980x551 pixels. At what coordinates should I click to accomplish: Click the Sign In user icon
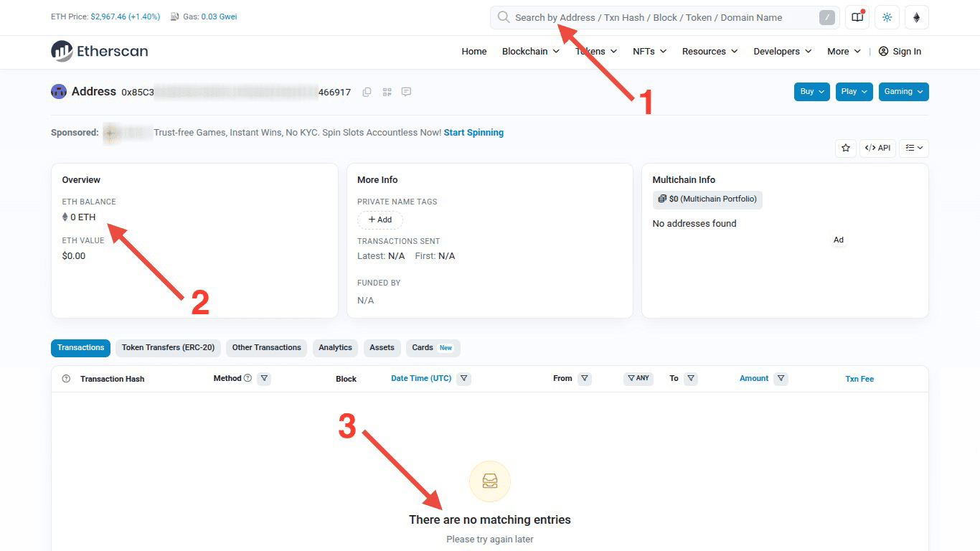[883, 51]
